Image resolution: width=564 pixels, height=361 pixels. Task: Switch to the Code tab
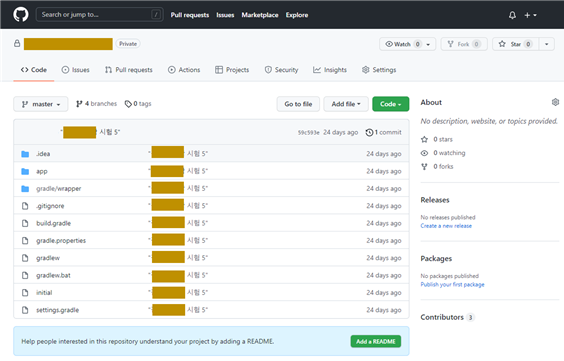(34, 70)
